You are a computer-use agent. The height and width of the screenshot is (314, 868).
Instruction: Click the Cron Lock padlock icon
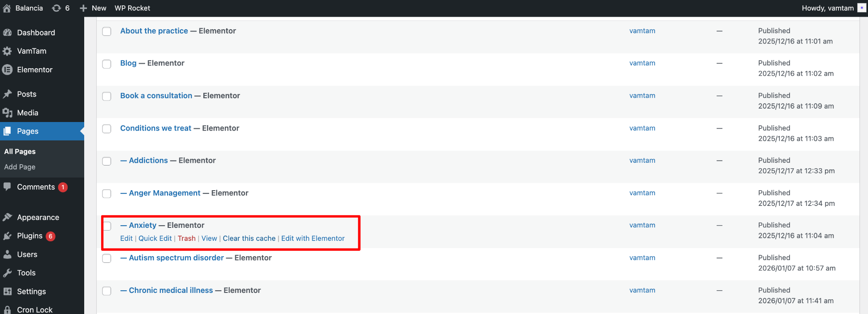7,310
